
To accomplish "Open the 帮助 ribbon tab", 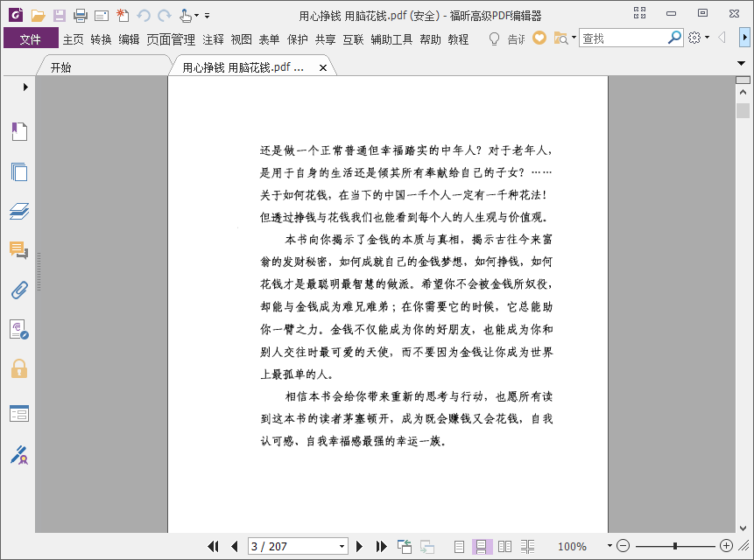I will pyautogui.click(x=430, y=39).
